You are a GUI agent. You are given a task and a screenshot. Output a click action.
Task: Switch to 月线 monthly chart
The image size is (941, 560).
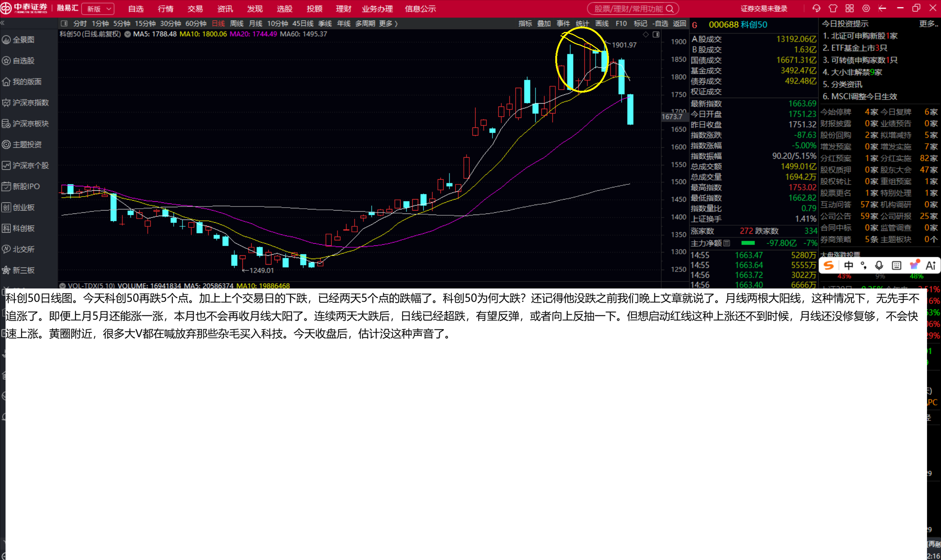click(256, 24)
